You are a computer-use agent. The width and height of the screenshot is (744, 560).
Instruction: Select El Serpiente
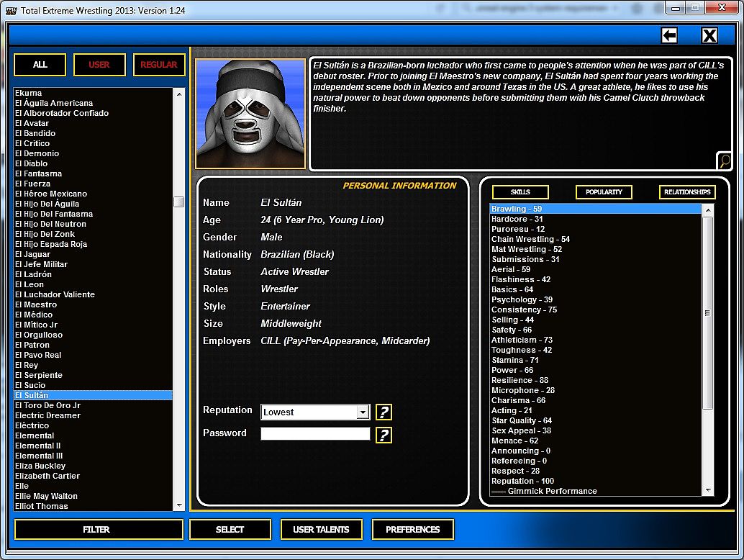pos(93,375)
